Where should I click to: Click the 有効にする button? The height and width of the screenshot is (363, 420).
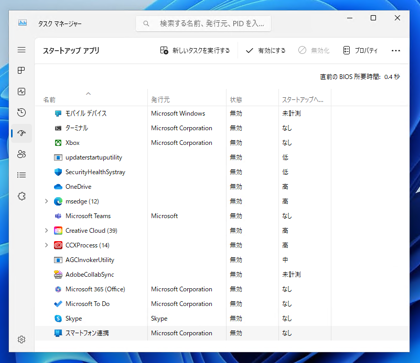click(266, 51)
